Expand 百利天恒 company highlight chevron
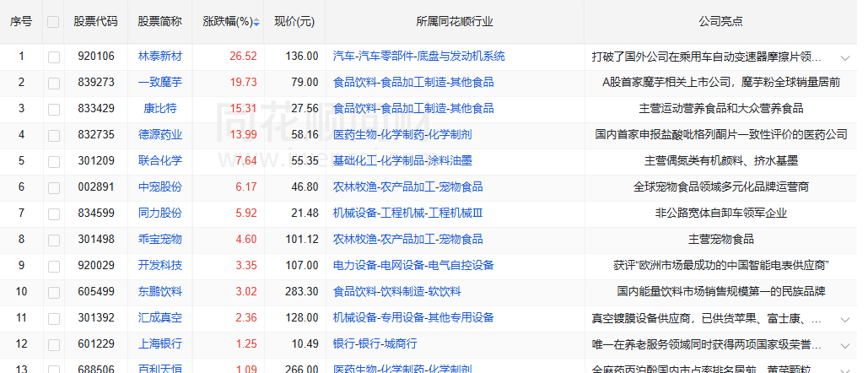This screenshot has height=373, width=868. [x=844, y=370]
